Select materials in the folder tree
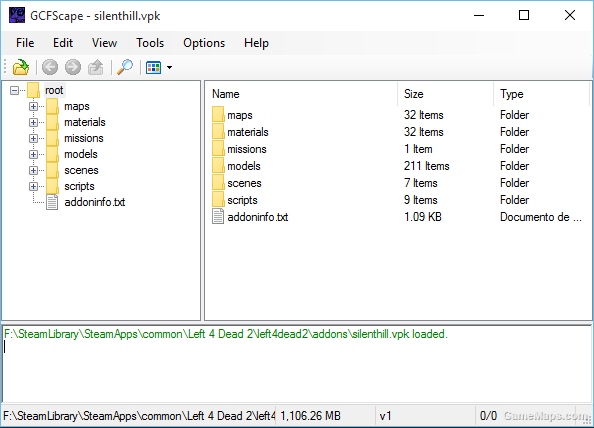The width and height of the screenshot is (594, 428). (84, 122)
